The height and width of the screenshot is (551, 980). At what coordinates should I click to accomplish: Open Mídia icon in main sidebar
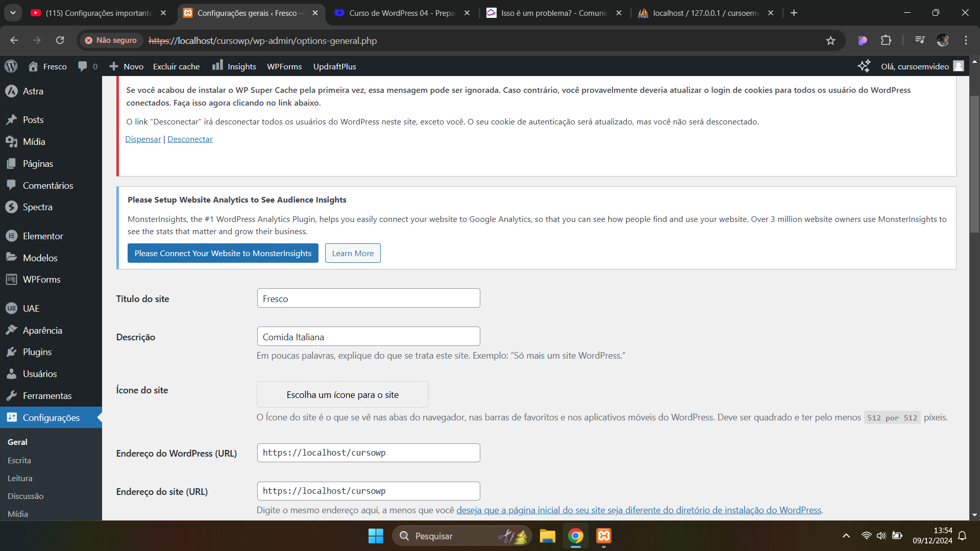(x=11, y=142)
